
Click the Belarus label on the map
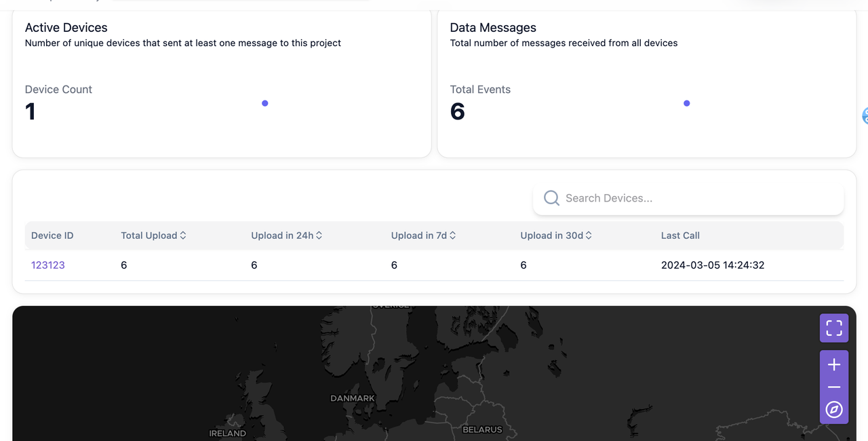click(482, 429)
